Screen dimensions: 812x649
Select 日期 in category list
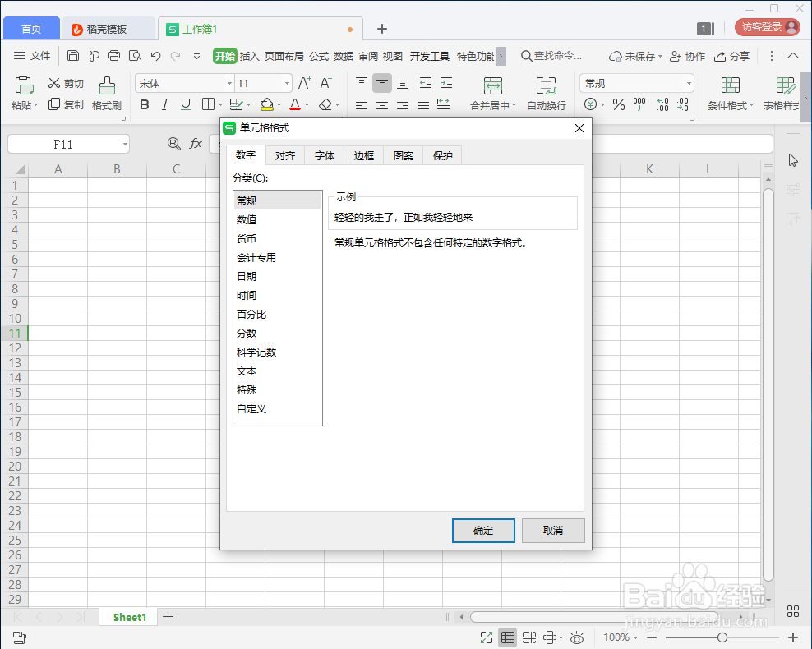tap(277, 276)
